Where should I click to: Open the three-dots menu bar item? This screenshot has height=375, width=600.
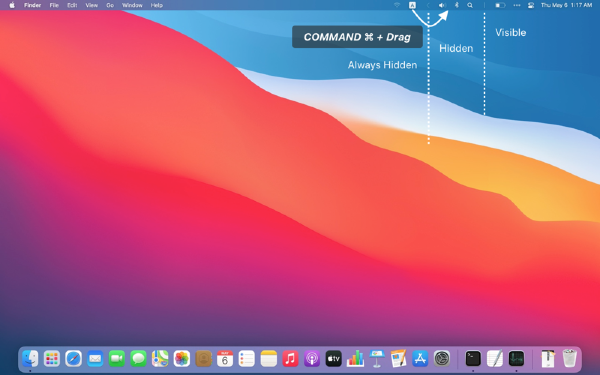[x=517, y=5]
